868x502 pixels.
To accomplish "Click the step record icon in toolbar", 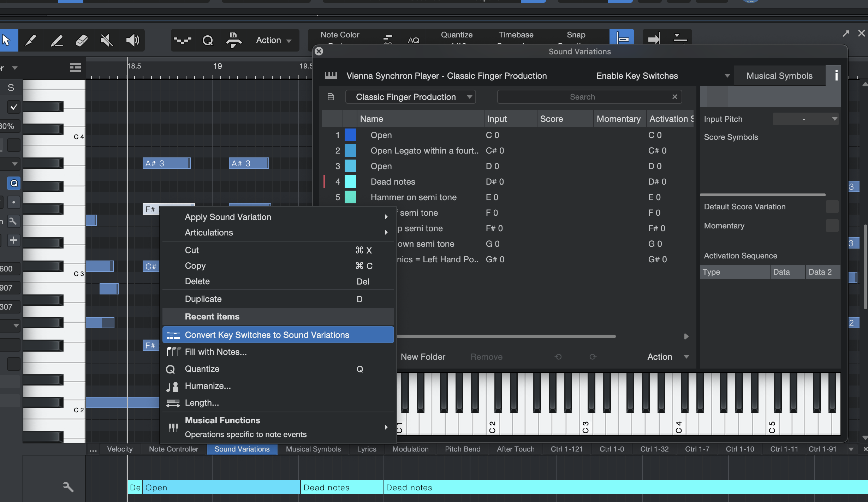I will 183,40.
